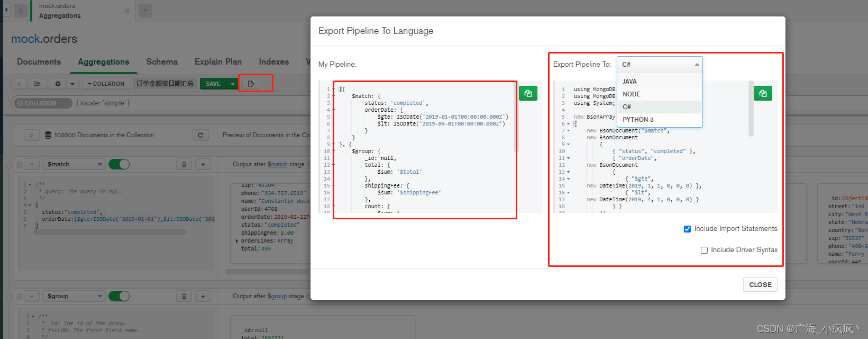Click the new pipeline plus icon
The image size is (868, 339).
pos(58,84)
